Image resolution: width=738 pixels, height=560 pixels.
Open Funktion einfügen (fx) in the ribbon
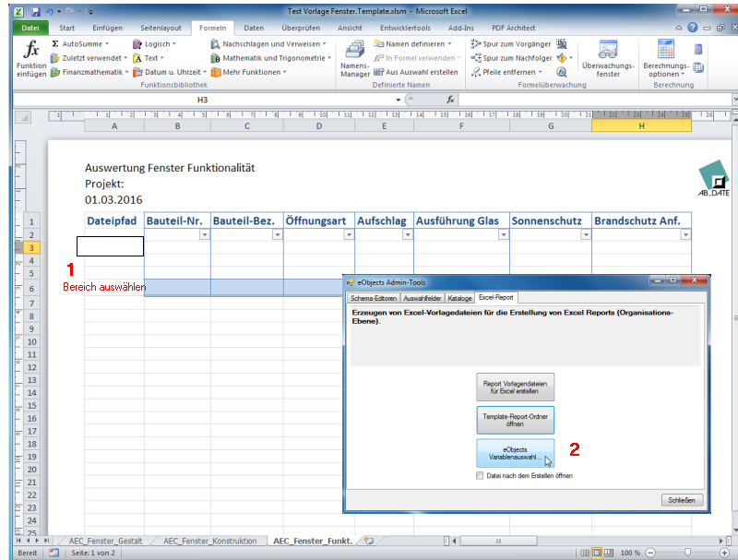pos(31,59)
